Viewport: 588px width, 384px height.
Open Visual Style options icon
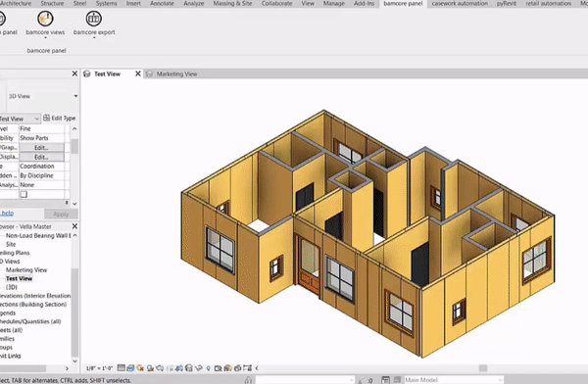click(x=130, y=368)
